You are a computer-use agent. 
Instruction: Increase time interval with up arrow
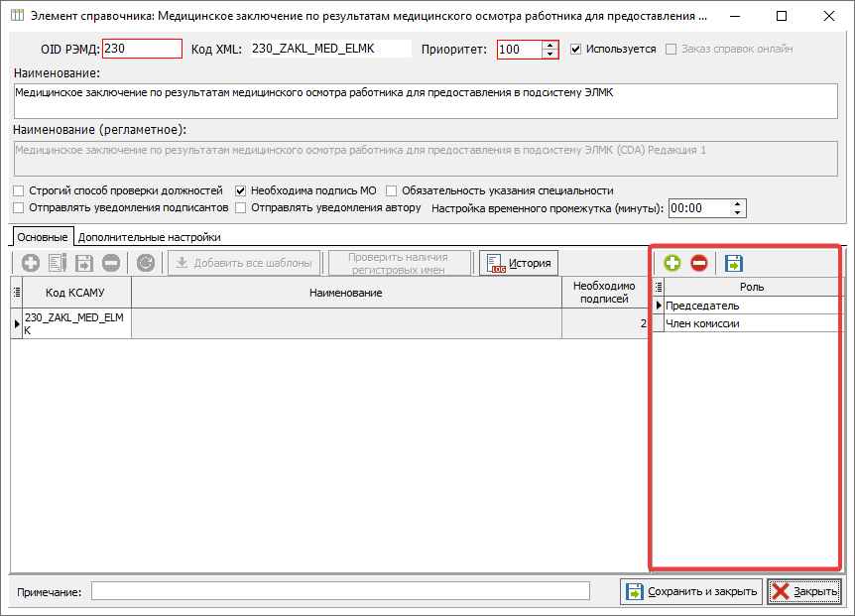point(738,204)
